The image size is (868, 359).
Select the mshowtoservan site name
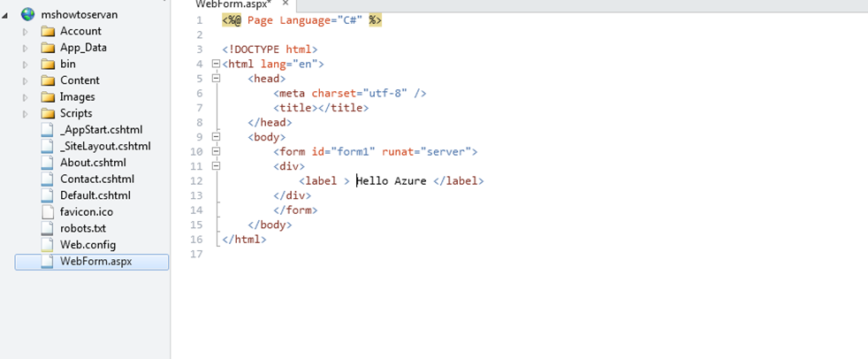pyautogui.click(x=80, y=14)
